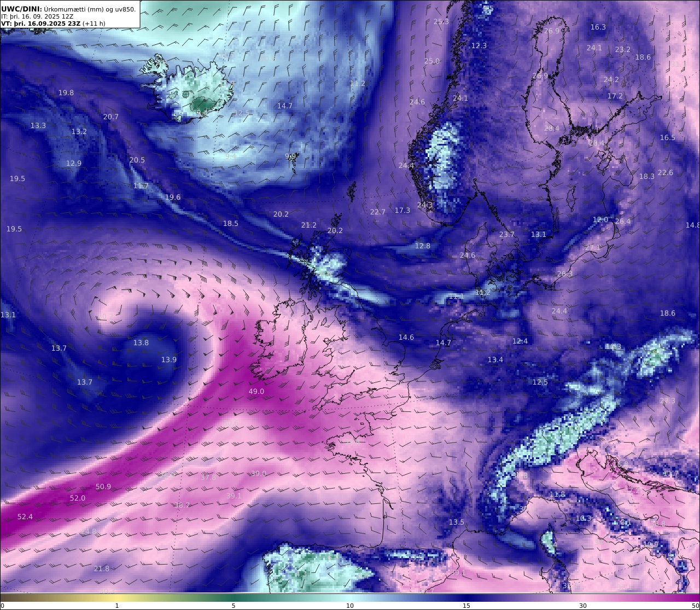Click the 'UWC/DINI:' title text
The height and width of the screenshot is (610, 700).
21,9
